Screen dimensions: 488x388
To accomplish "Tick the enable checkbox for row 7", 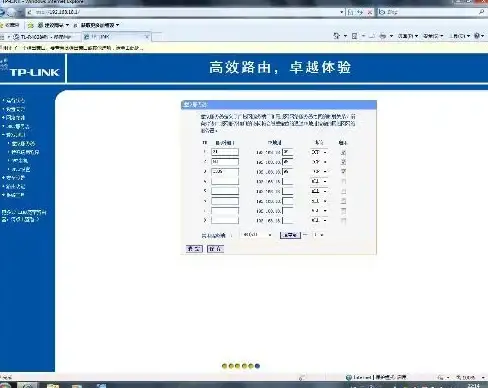I will (343, 211).
